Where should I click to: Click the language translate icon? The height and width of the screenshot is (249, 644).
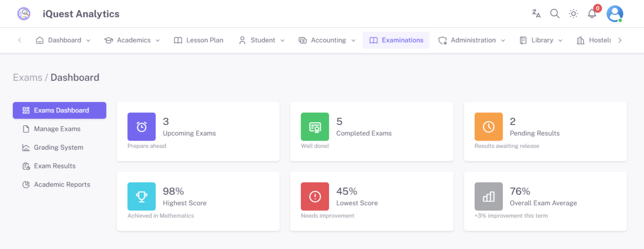[x=536, y=13]
